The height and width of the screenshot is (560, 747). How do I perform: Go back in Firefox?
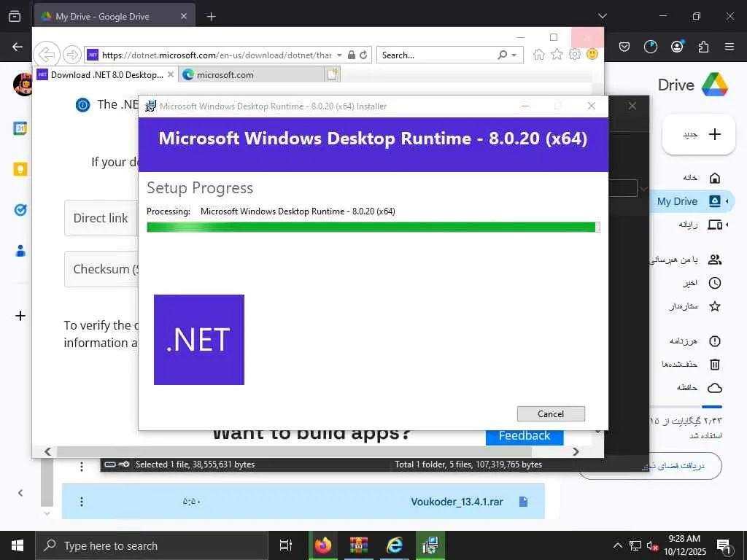pos(18,47)
